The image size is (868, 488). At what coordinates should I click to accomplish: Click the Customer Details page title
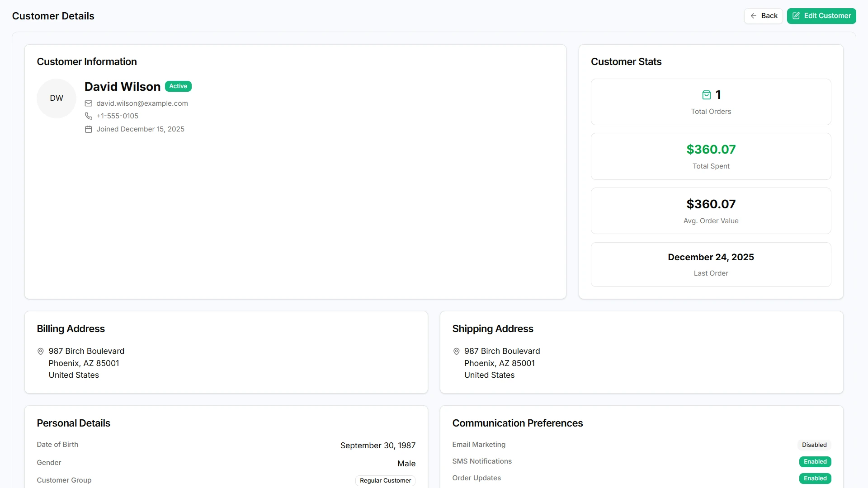[53, 16]
